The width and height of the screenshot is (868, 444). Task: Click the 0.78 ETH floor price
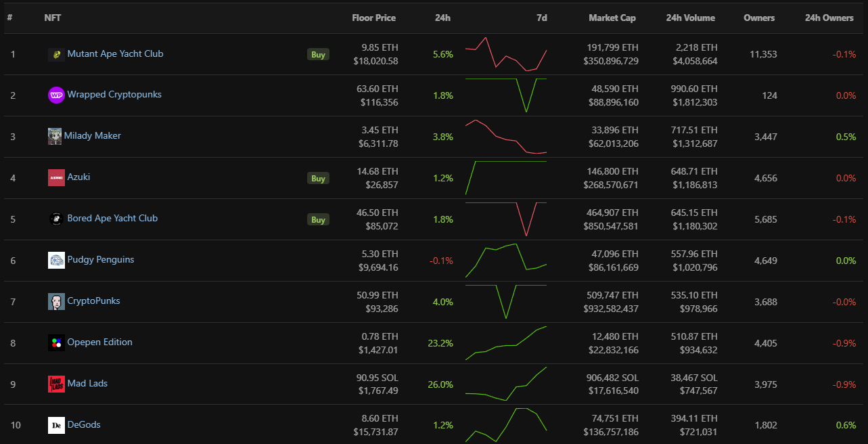tap(380, 336)
